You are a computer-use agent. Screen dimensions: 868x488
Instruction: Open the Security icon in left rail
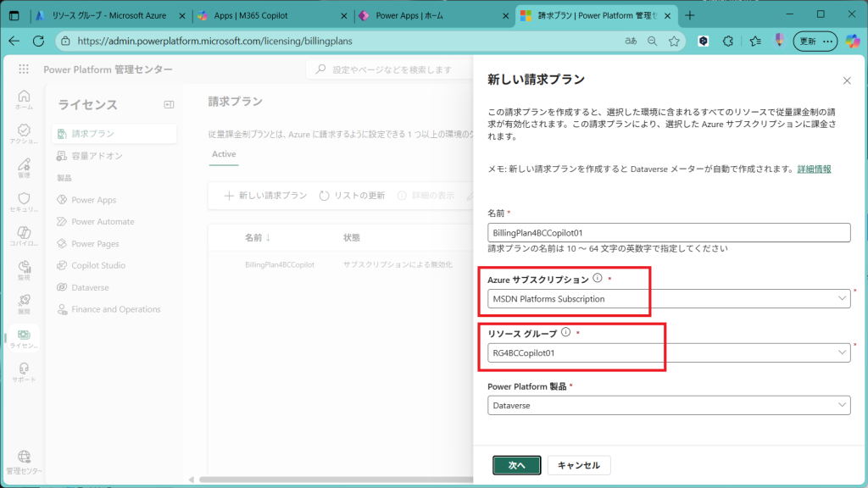click(24, 202)
